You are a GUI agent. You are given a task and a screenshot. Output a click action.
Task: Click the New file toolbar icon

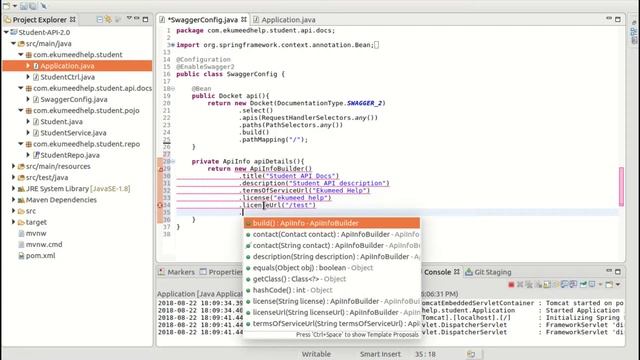pos(6,6)
